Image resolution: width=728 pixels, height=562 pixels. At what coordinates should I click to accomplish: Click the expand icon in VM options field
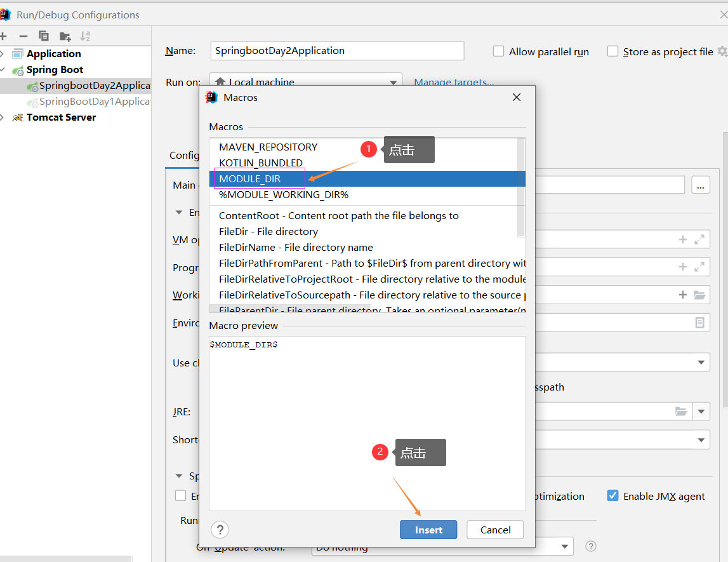pyautogui.click(x=699, y=239)
